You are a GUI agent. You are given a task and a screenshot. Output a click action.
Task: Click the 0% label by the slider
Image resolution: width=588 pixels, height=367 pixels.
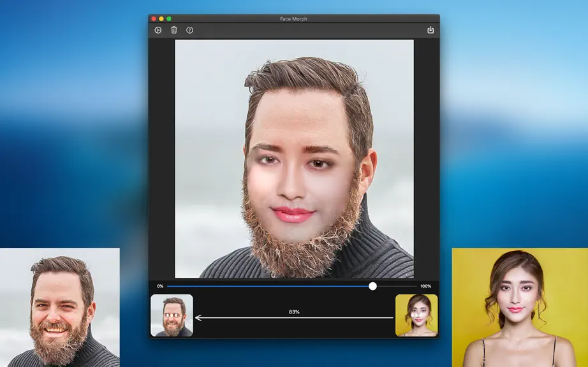pyautogui.click(x=160, y=286)
